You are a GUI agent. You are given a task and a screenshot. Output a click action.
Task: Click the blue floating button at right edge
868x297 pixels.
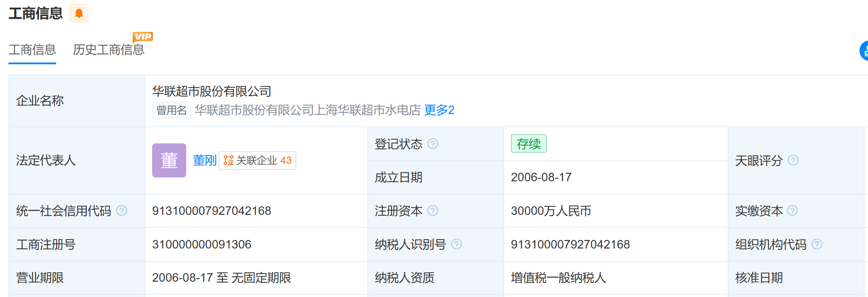click(864, 51)
